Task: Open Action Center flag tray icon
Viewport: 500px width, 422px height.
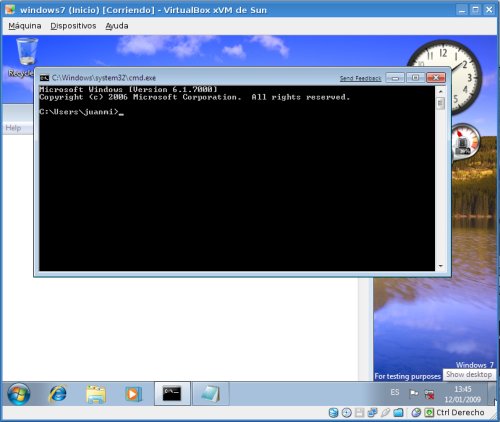Action: tap(414, 394)
